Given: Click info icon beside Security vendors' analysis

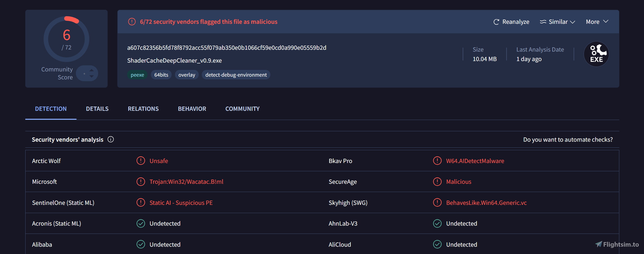Looking at the screenshot, I should (x=111, y=140).
